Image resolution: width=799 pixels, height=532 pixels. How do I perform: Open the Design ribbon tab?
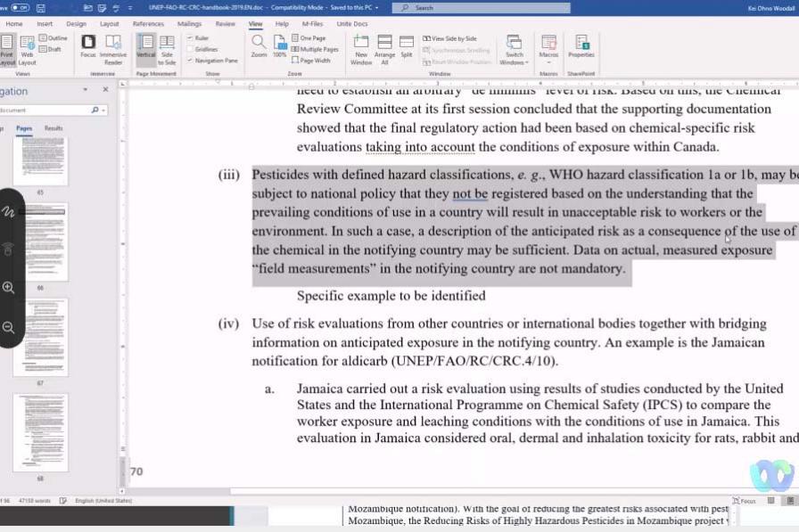coord(77,24)
